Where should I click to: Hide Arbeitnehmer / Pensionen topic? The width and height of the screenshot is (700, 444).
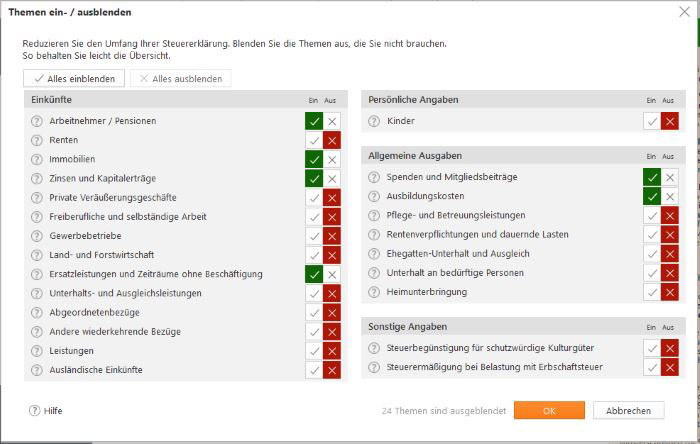(x=332, y=121)
